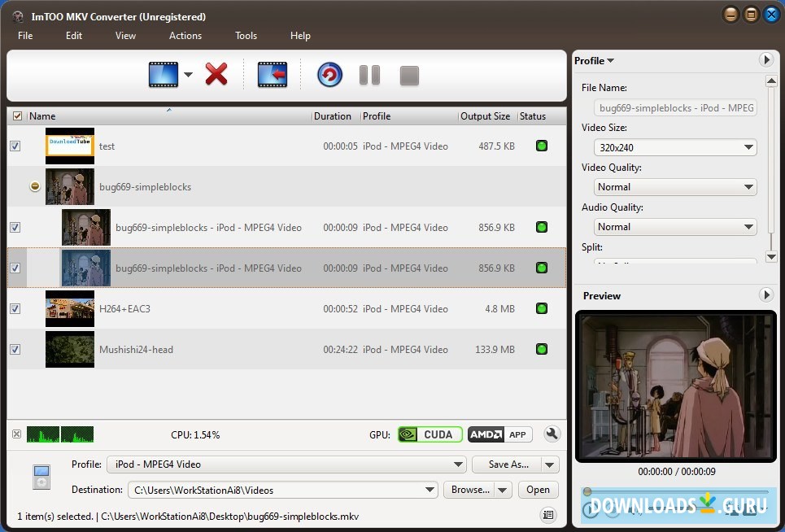Click the Browse... button
The width and height of the screenshot is (785, 532).
[470, 490]
